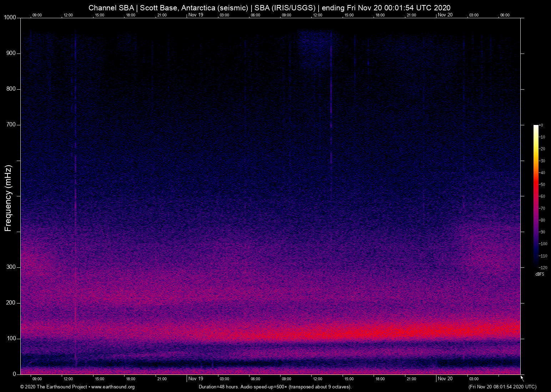Image resolution: width=551 pixels, height=392 pixels.
Task: Click the 1000 mHz frequency axis label
Action: (10, 17)
